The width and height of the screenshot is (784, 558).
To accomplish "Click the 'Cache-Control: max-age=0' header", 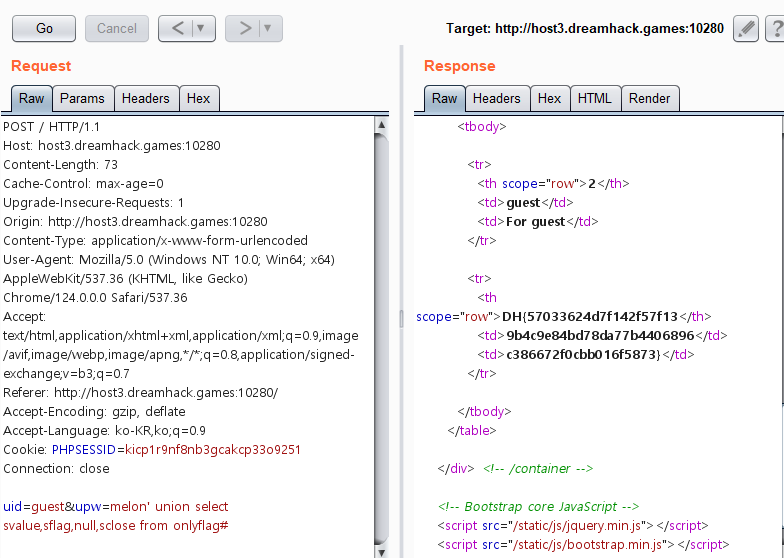I will tap(83, 184).
